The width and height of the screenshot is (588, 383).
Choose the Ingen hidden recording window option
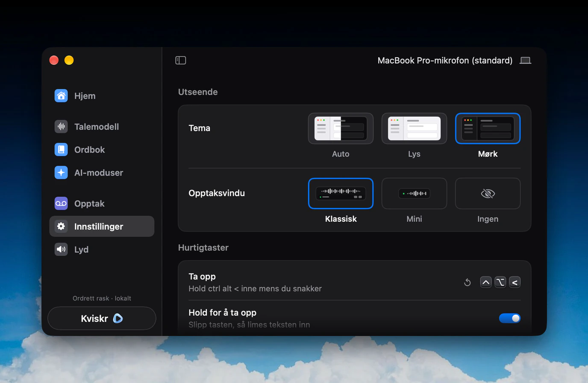[x=488, y=194]
